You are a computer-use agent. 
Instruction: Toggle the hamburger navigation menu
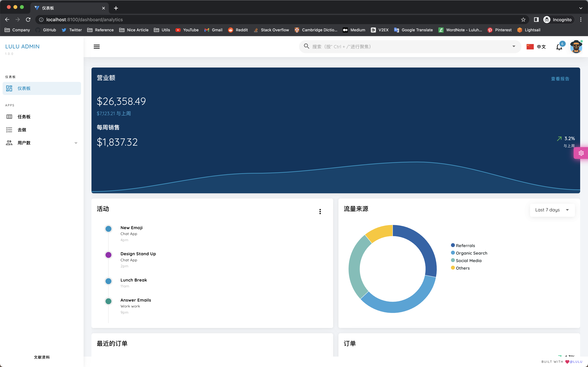click(97, 47)
